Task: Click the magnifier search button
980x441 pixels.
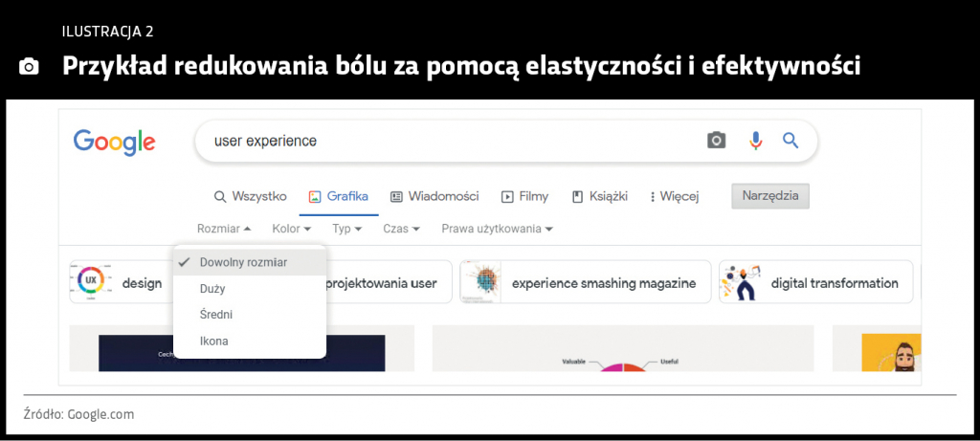Action: point(791,141)
